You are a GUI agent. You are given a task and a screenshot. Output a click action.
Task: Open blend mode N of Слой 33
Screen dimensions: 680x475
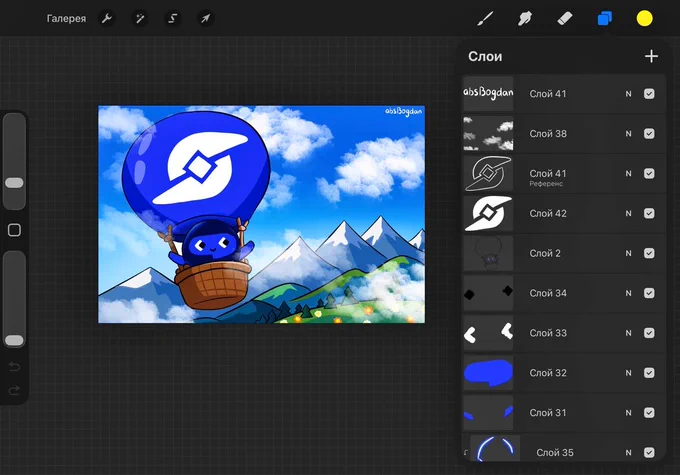pos(628,333)
